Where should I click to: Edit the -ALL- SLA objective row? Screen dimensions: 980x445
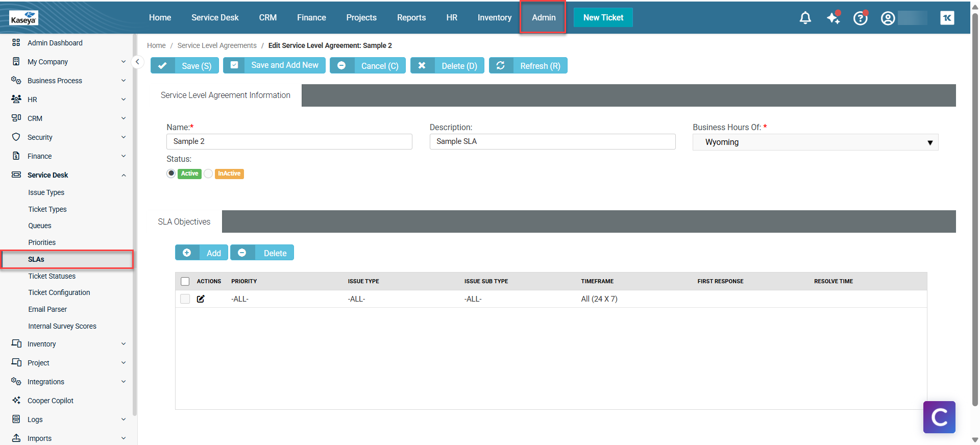click(x=201, y=299)
